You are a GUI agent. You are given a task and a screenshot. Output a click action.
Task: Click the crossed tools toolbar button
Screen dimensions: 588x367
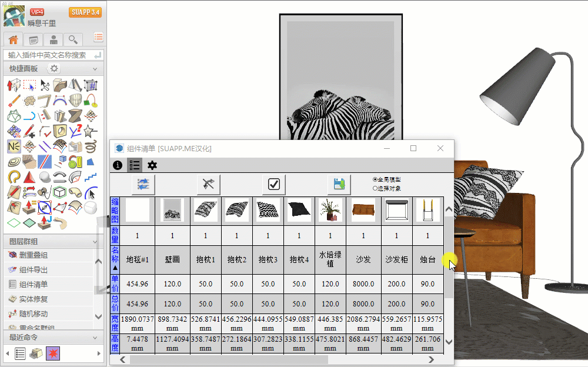209,184
